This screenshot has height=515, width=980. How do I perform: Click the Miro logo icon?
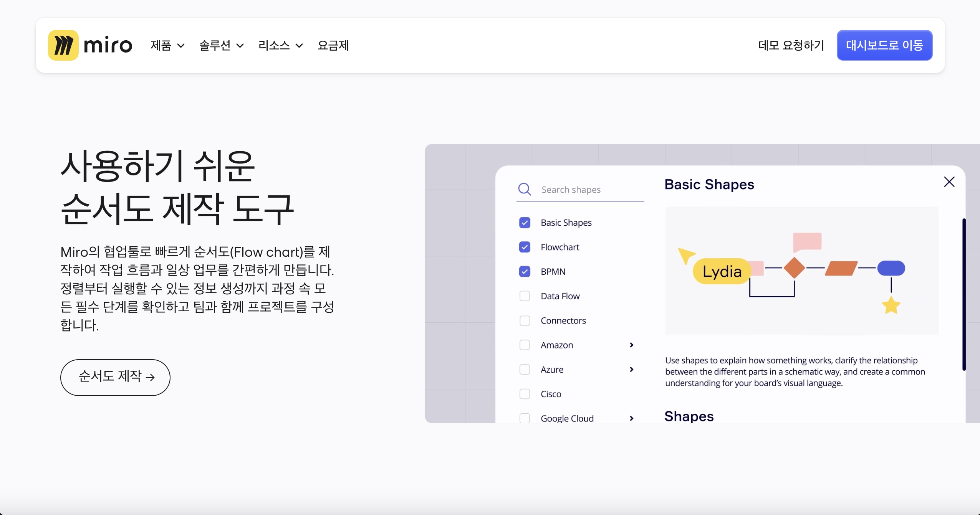point(63,45)
